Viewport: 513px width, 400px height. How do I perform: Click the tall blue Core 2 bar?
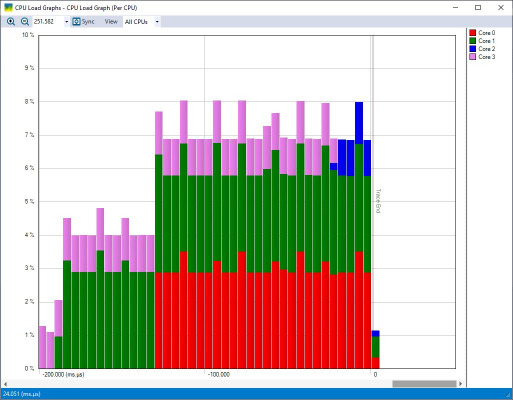[359, 123]
